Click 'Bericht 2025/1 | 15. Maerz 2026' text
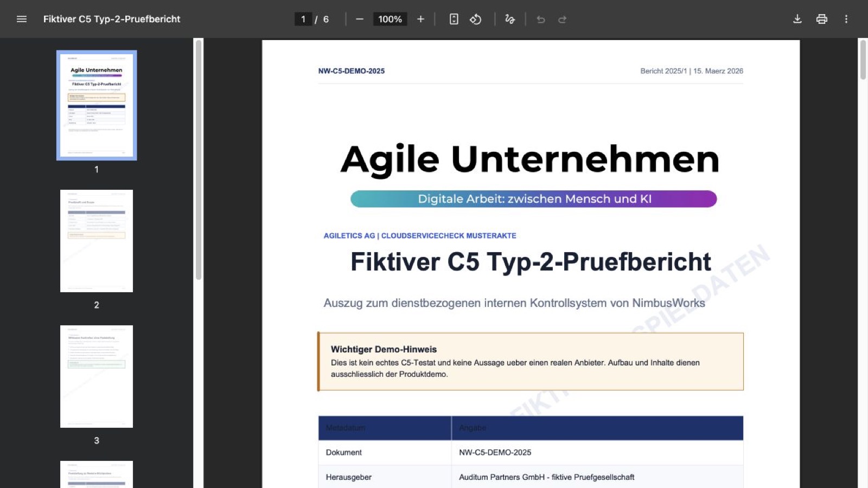 pyautogui.click(x=692, y=71)
